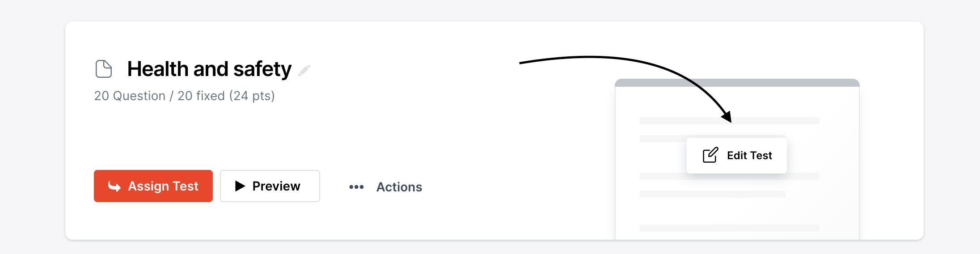The height and width of the screenshot is (254, 980).
Task: Launch the test via the Preview label
Action: tap(276, 186)
